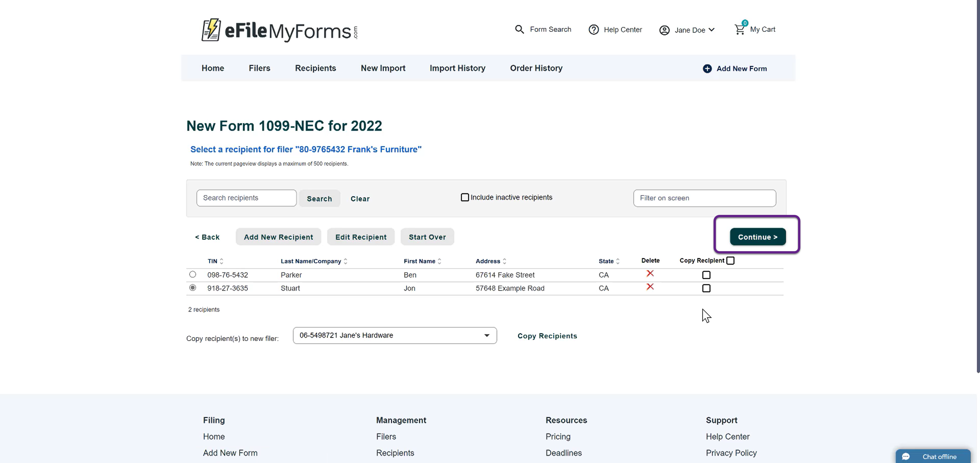Screen dimensions: 980x463
Task: Expand the Jane Doe account dropdown chevron
Action: [x=712, y=30]
